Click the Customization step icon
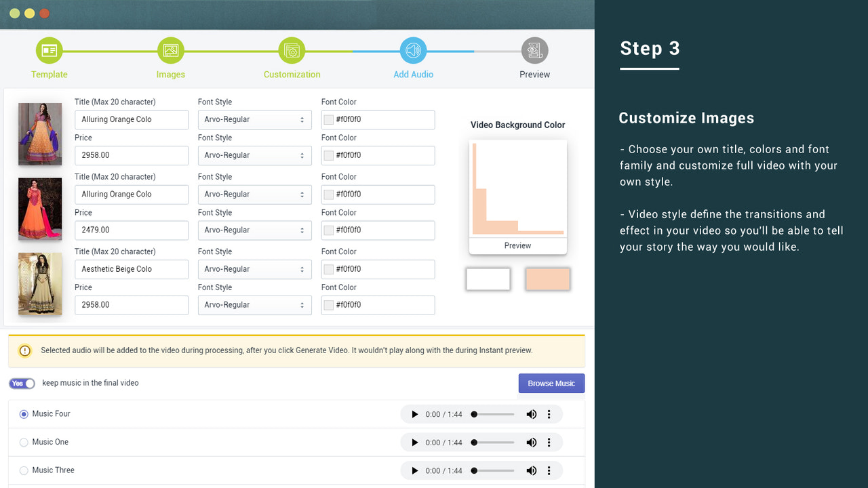Screen dimensions: 868x488 click(x=292, y=50)
